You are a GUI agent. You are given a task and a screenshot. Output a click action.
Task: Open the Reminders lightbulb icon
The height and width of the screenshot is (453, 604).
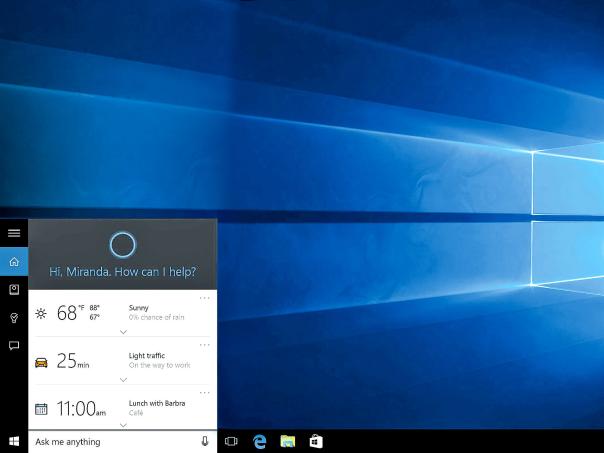[x=14, y=318]
